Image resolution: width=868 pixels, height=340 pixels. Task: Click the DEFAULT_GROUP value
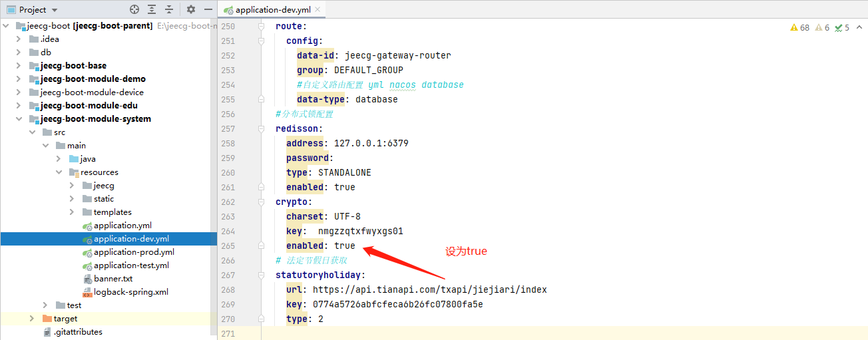368,70
